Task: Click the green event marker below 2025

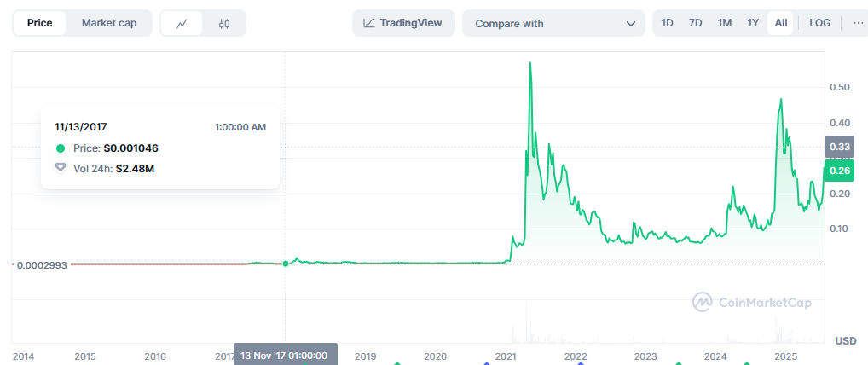Action: tap(748, 362)
